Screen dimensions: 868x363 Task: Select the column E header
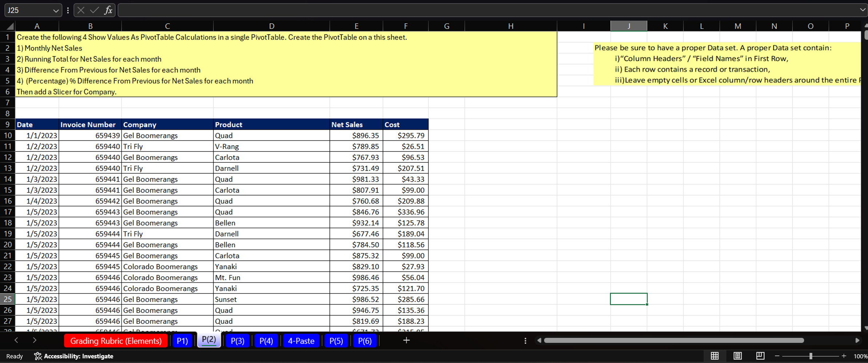tap(356, 26)
